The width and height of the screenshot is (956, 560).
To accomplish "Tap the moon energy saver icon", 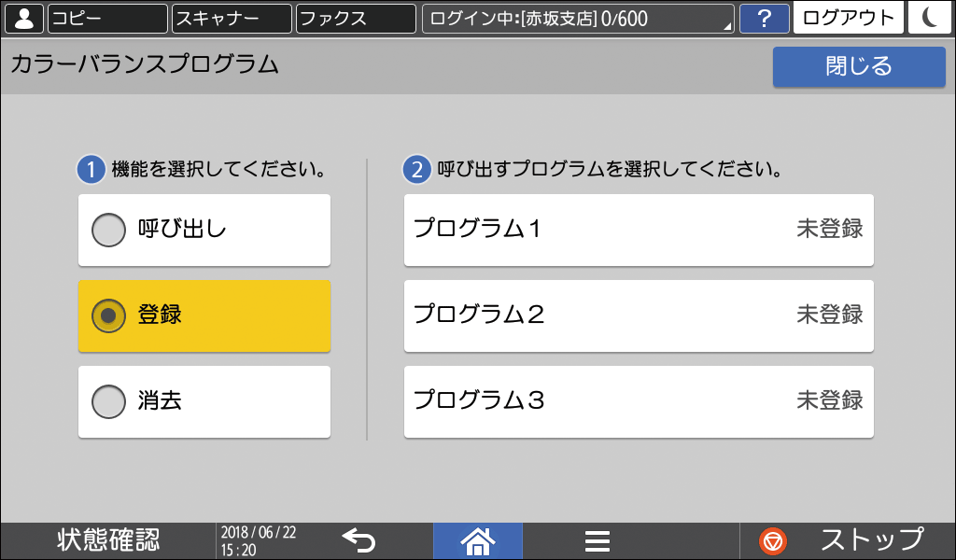I will pos(930,17).
